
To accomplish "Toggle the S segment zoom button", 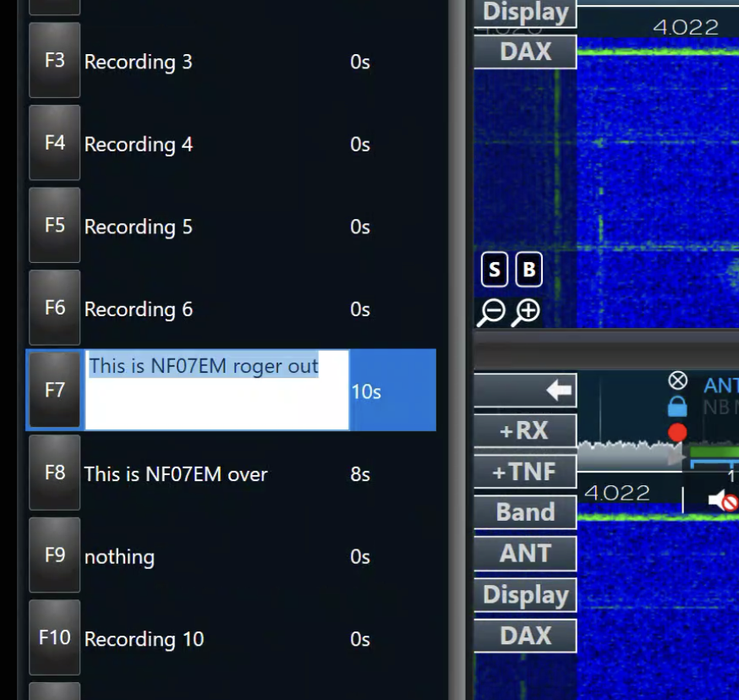I will coord(495,270).
